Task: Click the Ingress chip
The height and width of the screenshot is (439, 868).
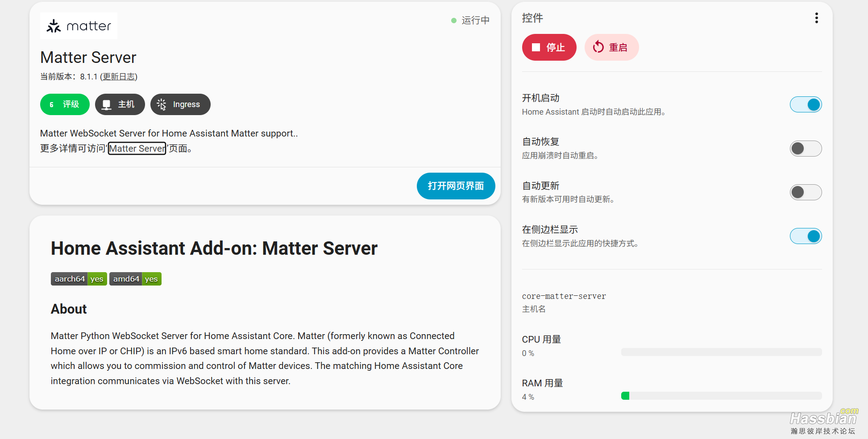Action: tap(180, 104)
